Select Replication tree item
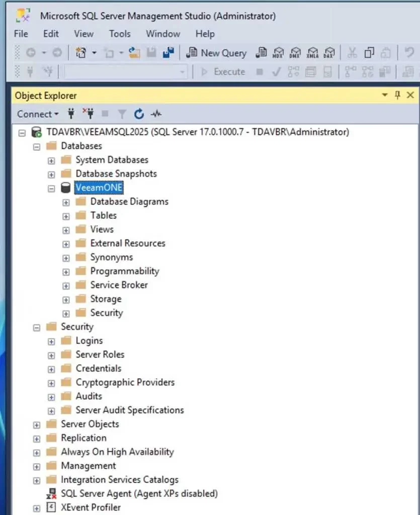 83,438
